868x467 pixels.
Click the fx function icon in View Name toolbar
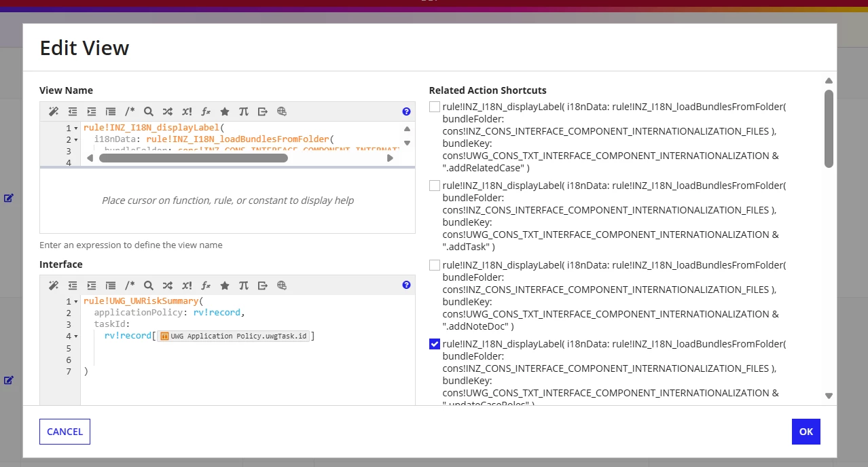(206, 111)
